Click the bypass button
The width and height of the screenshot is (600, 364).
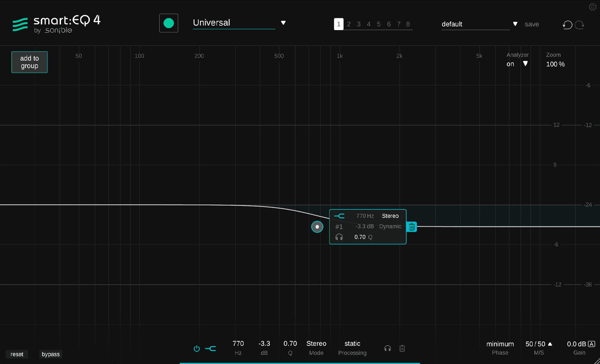click(x=50, y=354)
